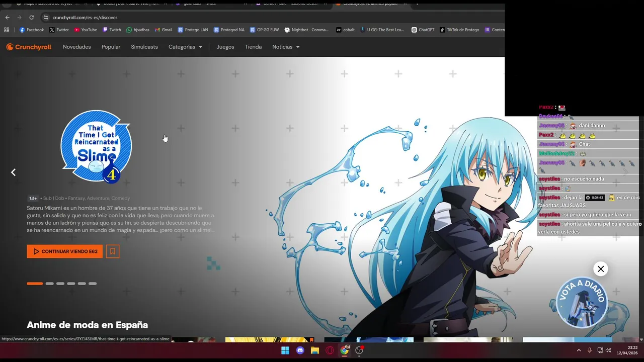644x362 pixels.
Task: Switch to Chrome in the taskbar
Action: pos(344,350)
